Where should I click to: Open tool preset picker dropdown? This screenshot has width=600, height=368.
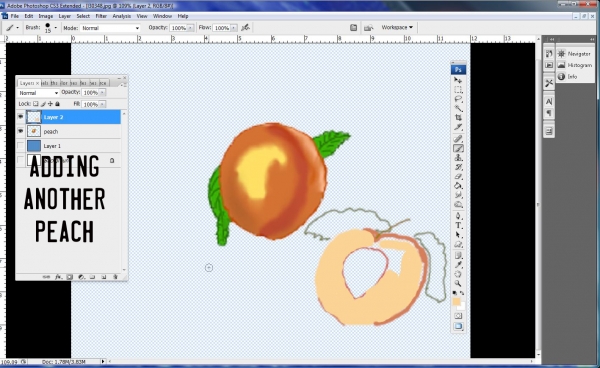tap(17, 28)
